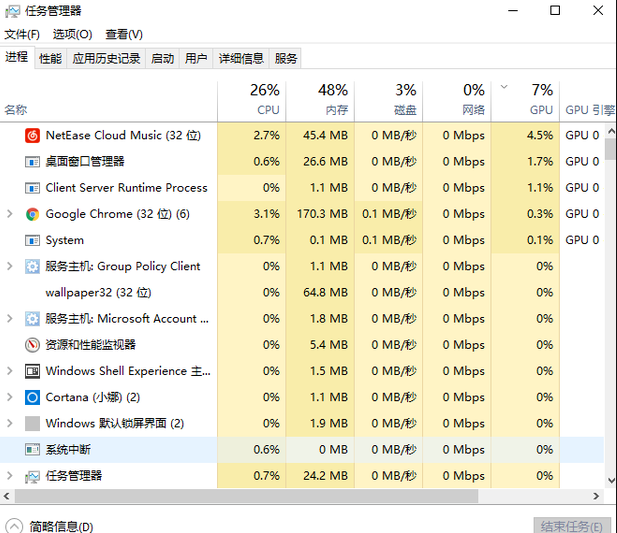
Task: Click the 系统中断 process icon
Action: (x=32, y=450)
